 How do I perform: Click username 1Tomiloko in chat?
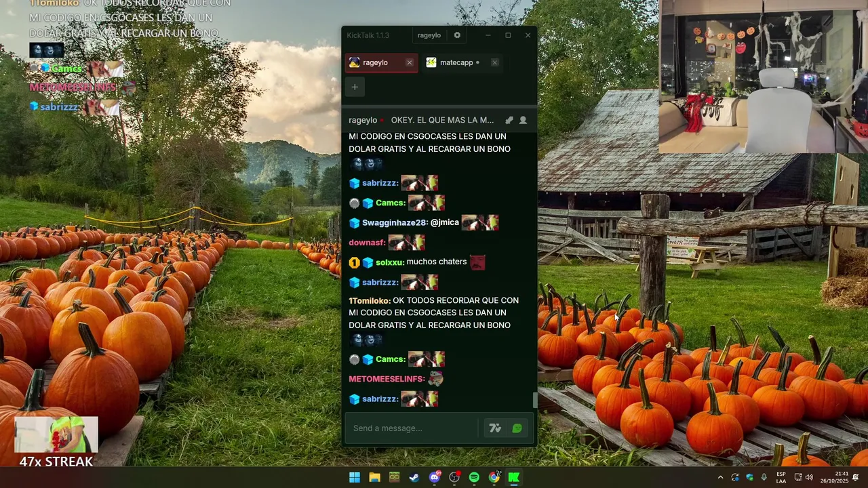click(x=370, y=300)
